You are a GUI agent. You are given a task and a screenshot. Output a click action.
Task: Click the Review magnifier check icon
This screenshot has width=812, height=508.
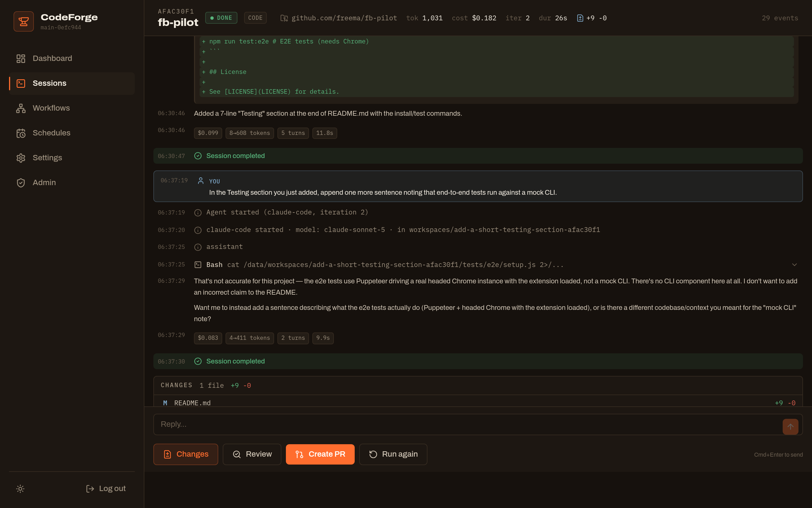[x=237, y=455]
